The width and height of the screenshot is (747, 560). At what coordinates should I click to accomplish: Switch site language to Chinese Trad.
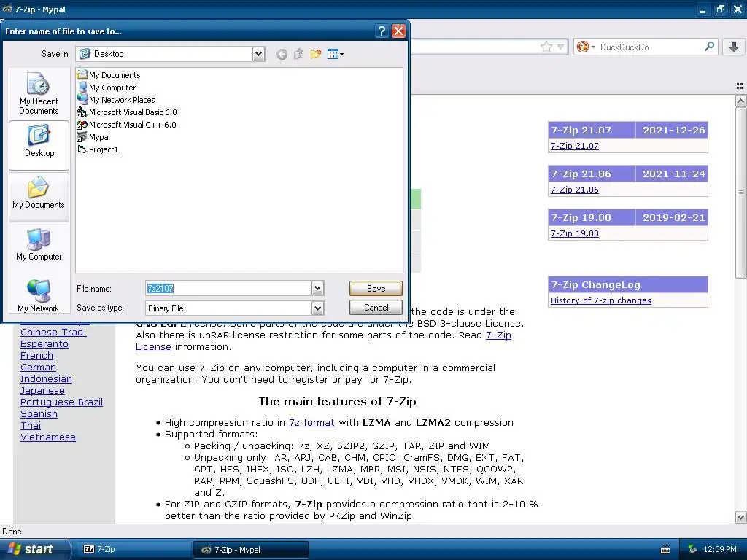tap(53, 332)
